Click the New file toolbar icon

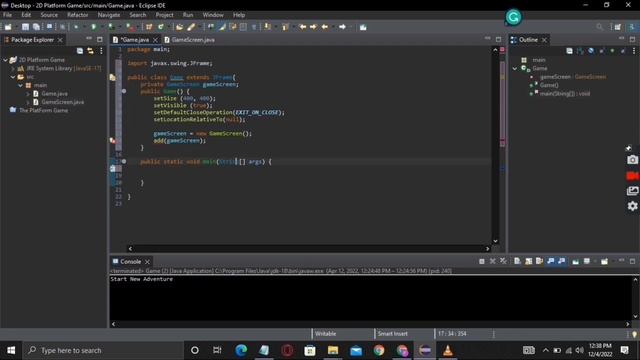8,27
